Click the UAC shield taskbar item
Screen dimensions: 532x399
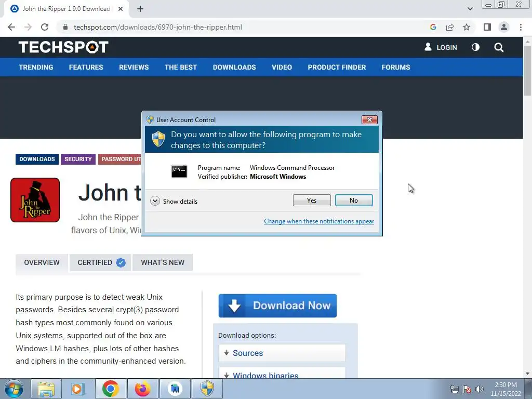click(x=207, y=389)
